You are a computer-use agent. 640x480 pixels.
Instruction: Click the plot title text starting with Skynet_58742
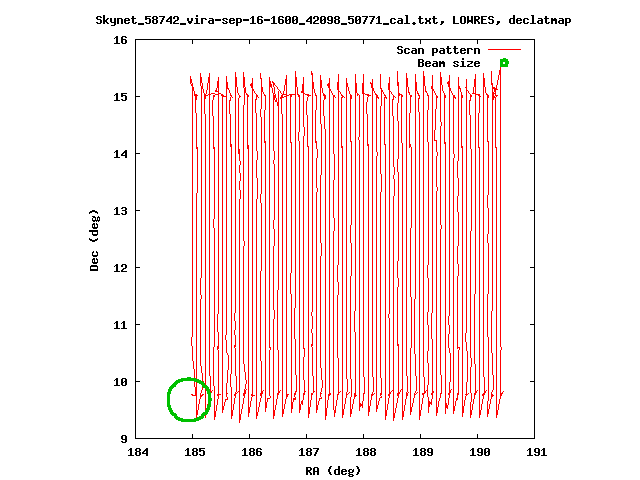333,20
